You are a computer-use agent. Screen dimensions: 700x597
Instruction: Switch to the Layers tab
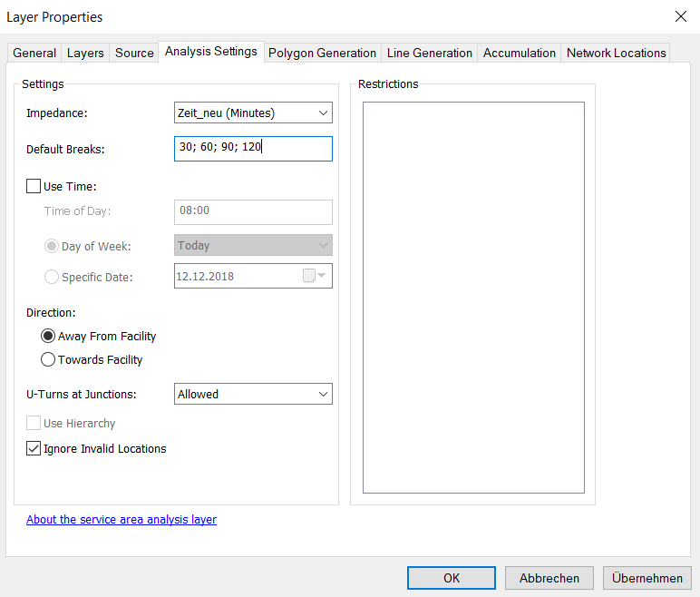click(x=85, y=53)
